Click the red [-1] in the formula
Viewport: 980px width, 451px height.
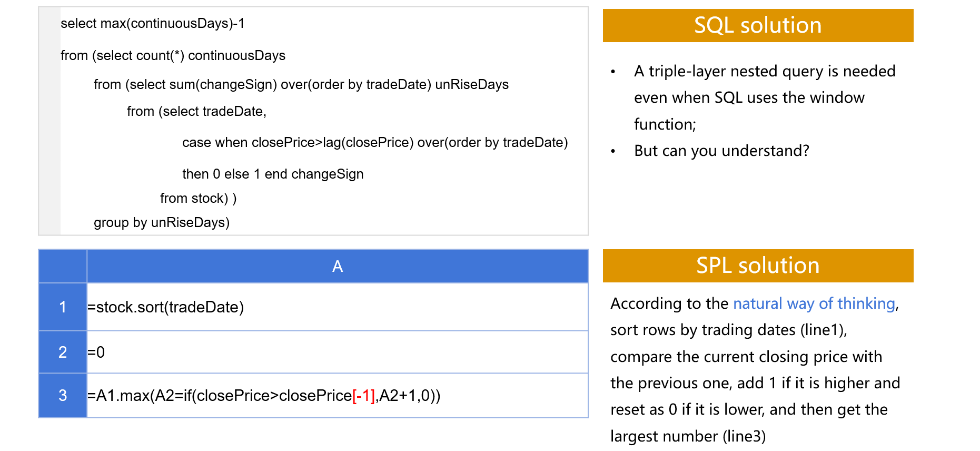(x=364, y=396)
